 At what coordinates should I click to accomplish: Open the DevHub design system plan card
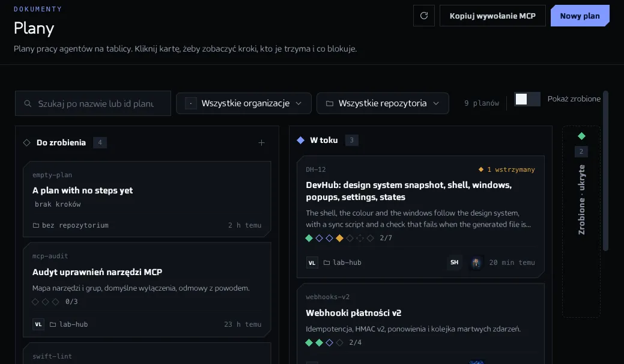point(420,217)
